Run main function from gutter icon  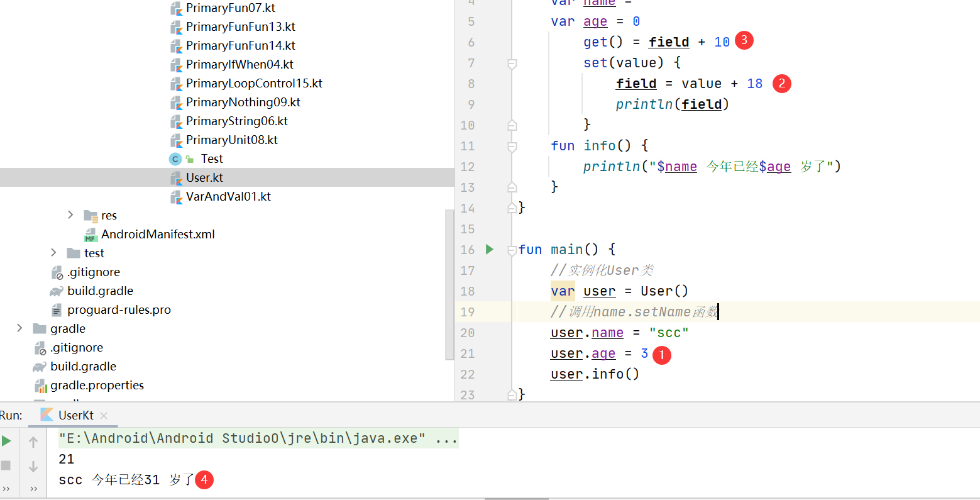click(x=490, y=250)
